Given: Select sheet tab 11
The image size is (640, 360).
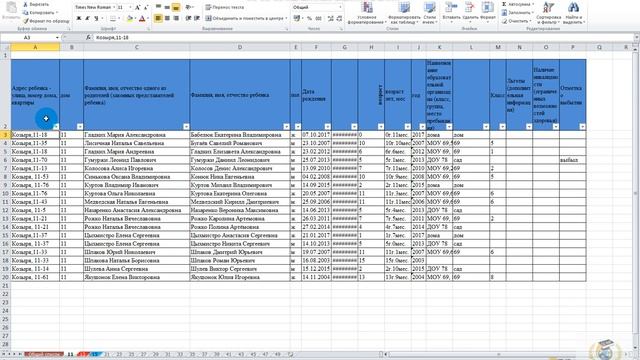Looking at the screenshot, I should click(x=70, y=354).
